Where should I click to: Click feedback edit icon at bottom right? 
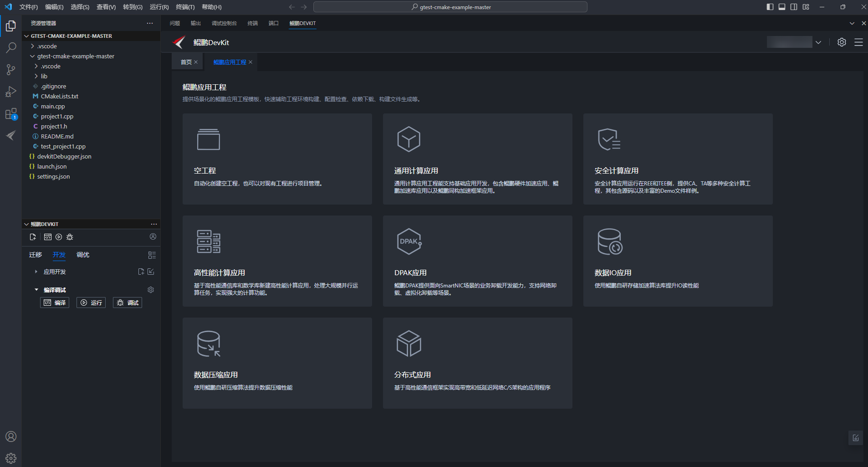[856, 438]
